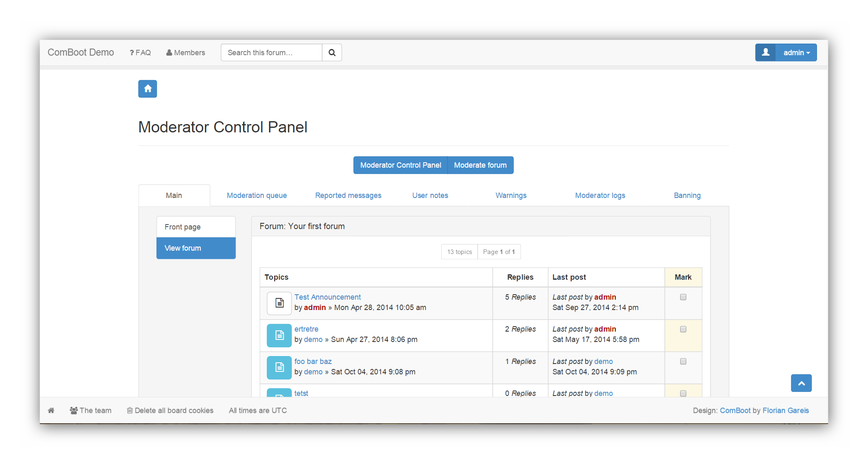Click the search magnifier button
The height and width of the screenshot is (464, 868).
click(x=332, y=53)
